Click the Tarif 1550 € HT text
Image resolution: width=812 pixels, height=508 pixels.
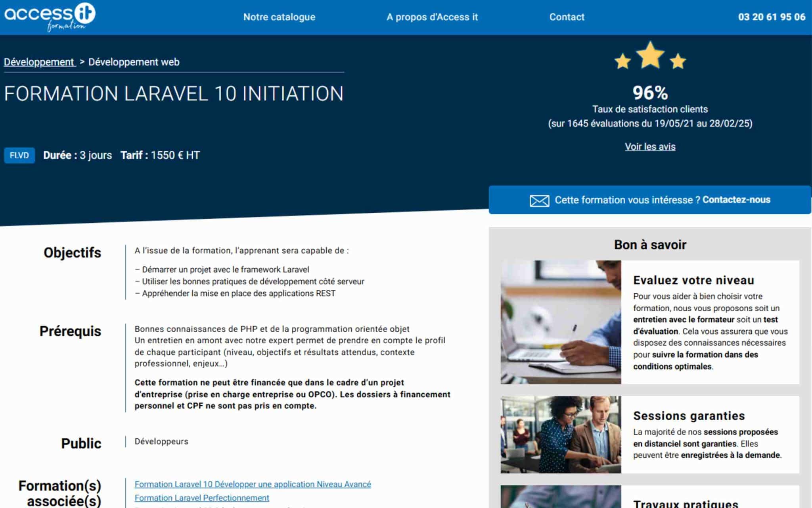[160, 155]
